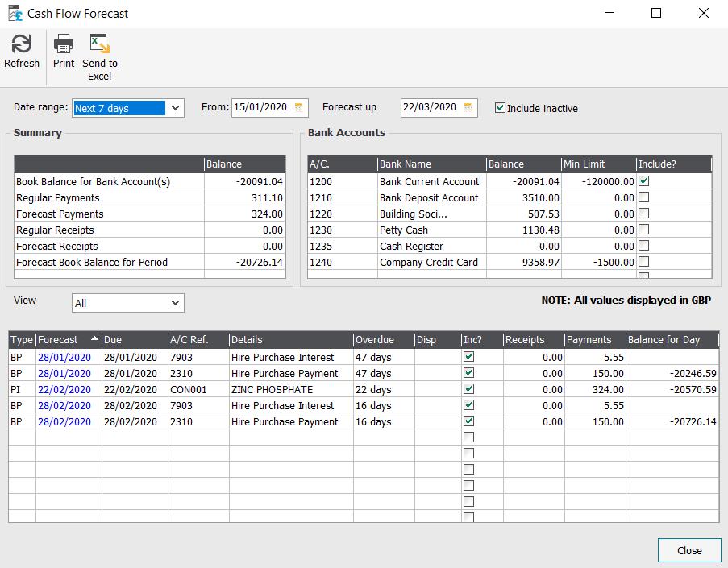Screen dimensions: 728x568
Task: Click the Overdue column header
Action: click(x=384, y=340)
